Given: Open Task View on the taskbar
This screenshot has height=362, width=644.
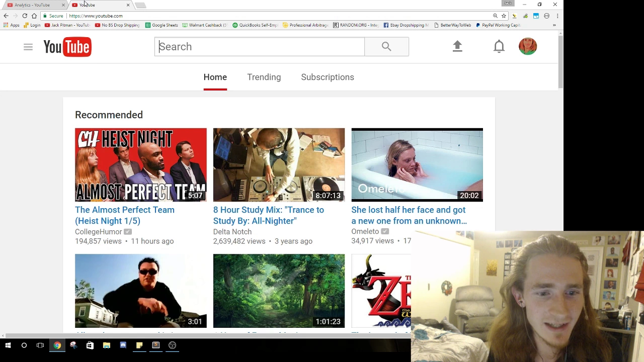Looking at the screenshot, I should 40,345.
